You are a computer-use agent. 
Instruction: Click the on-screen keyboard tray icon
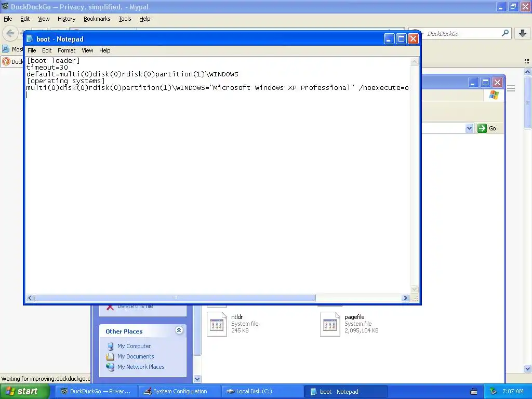tap(474, 392)
